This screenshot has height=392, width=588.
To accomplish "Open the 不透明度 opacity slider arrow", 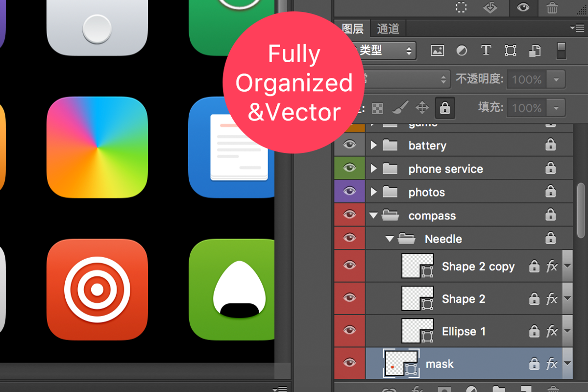I will pos(556,79).
